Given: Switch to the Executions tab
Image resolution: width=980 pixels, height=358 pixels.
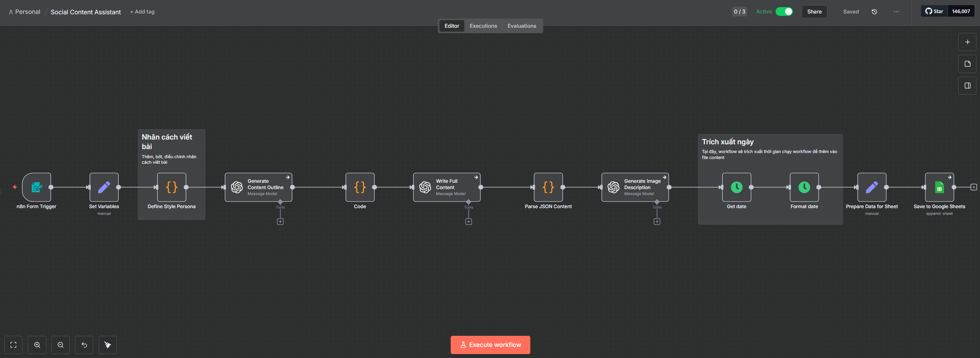Looking at the screenshot, I should click(x=483, y=26).
